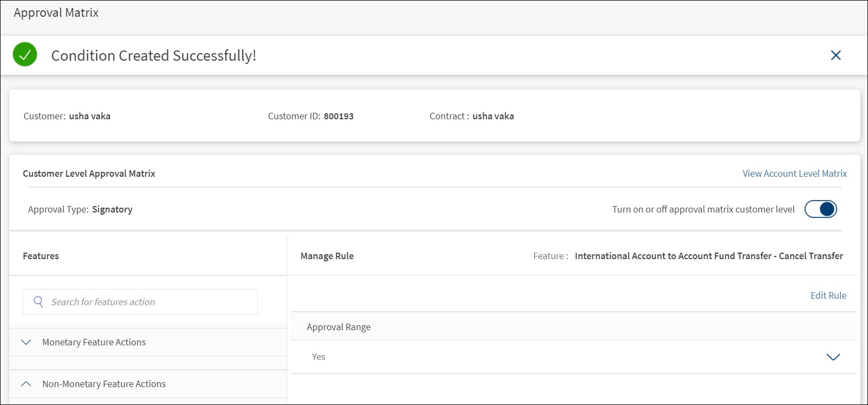Click the Condition Created Successfully message

pyautogui.click(x=153, y=55)
